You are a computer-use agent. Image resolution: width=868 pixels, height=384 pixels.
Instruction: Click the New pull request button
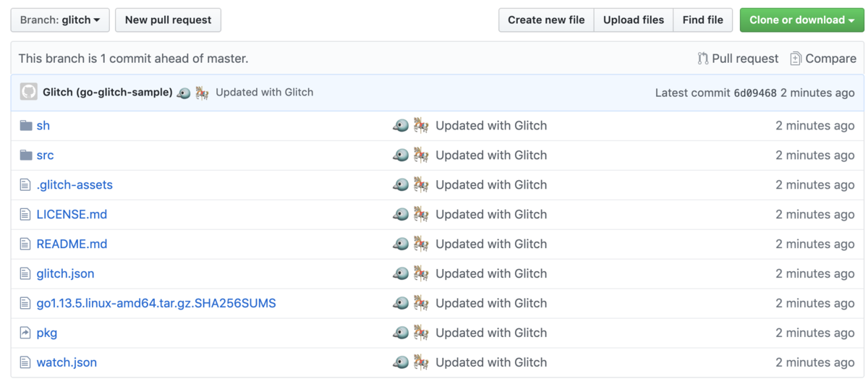[168, 20]
